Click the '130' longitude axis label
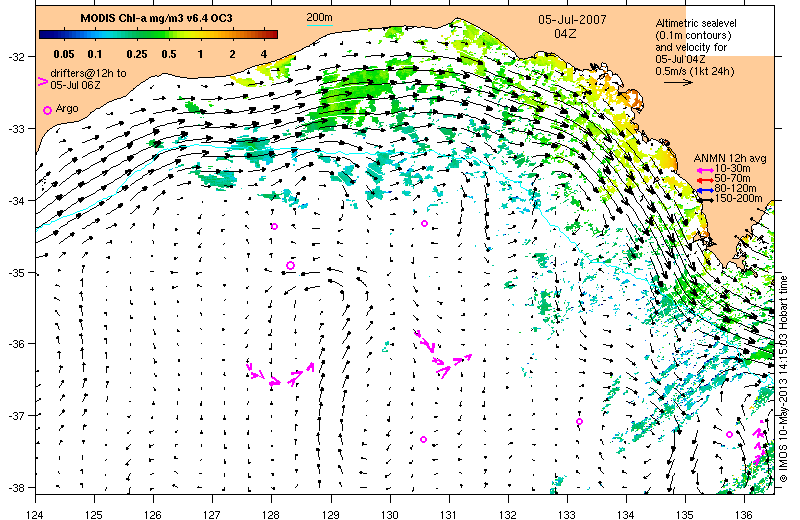 390,514
